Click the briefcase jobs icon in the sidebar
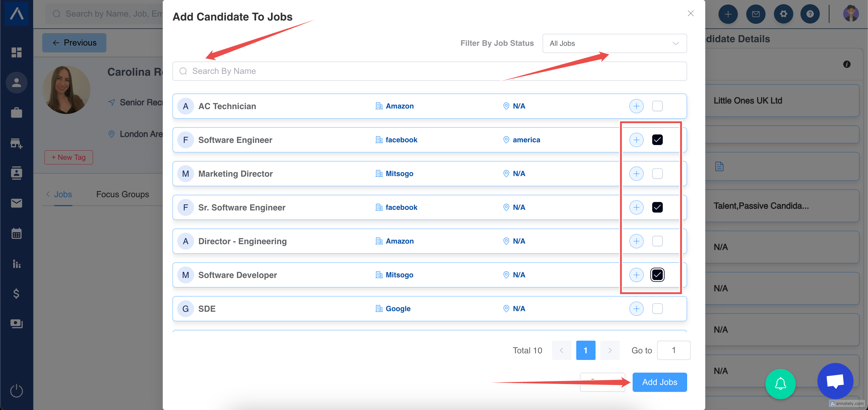This screenshot has width=868, height=410. 16,113
